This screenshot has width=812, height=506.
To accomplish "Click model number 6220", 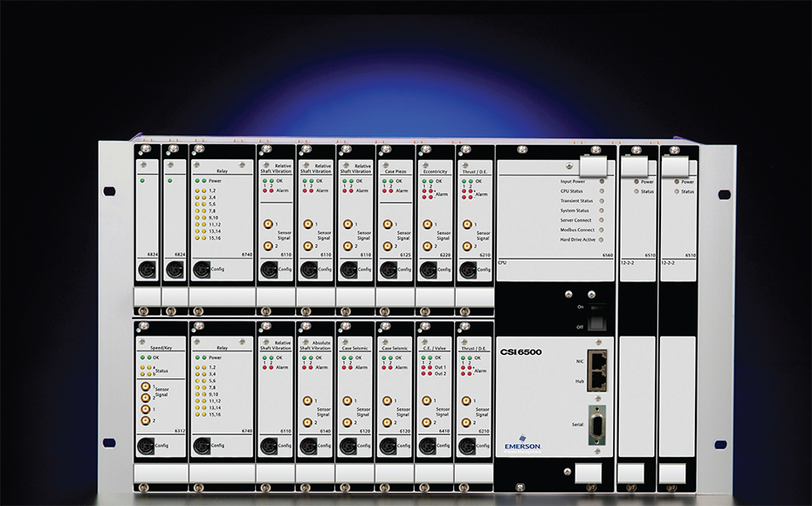I will click(444, 255).
